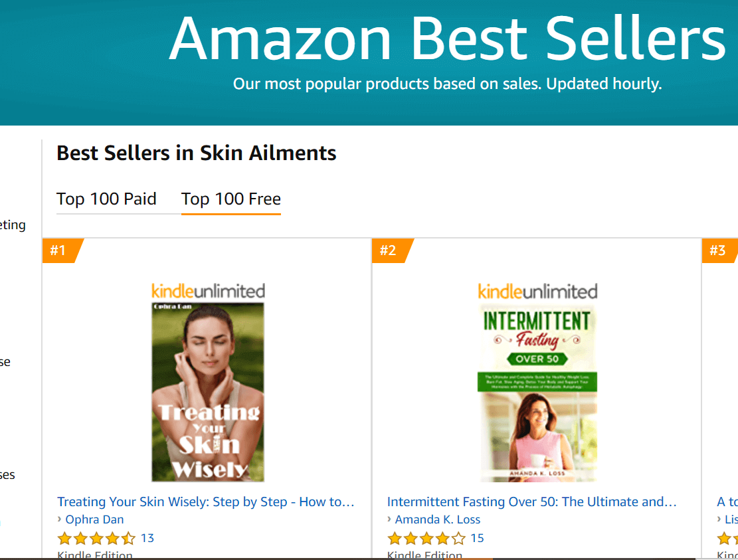Click chevron beside Ophra Dan name
The height and width of the screenshot is (560, 738).
click(x=59, y=519)
